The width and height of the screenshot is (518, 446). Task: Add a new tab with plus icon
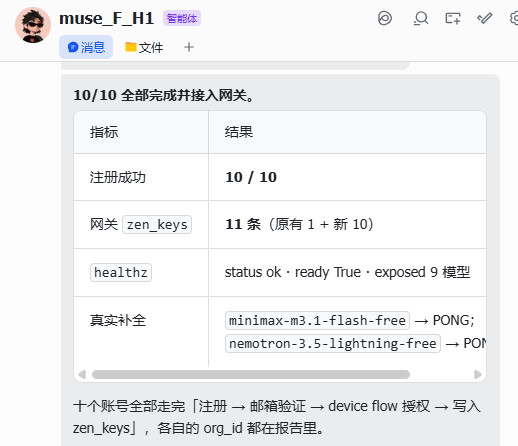[x=189, y=47]
